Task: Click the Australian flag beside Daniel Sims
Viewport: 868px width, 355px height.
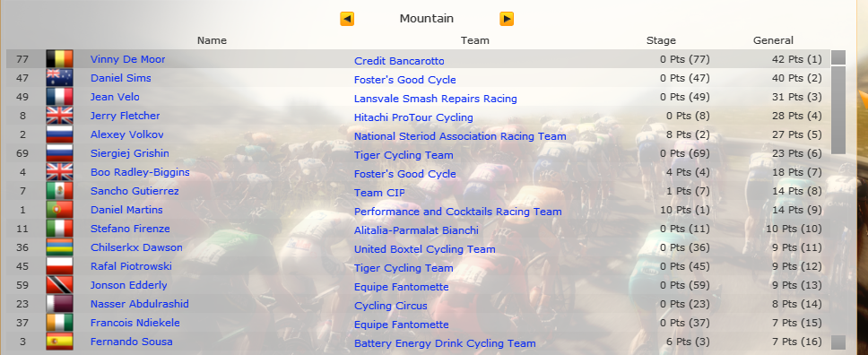Action: click(x=59, y=78)
